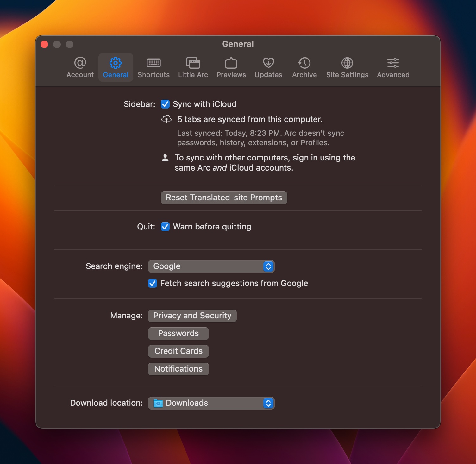Open the Account preferences at-sign icon
The image size is (476, 464).
click(x=80, y=63)
